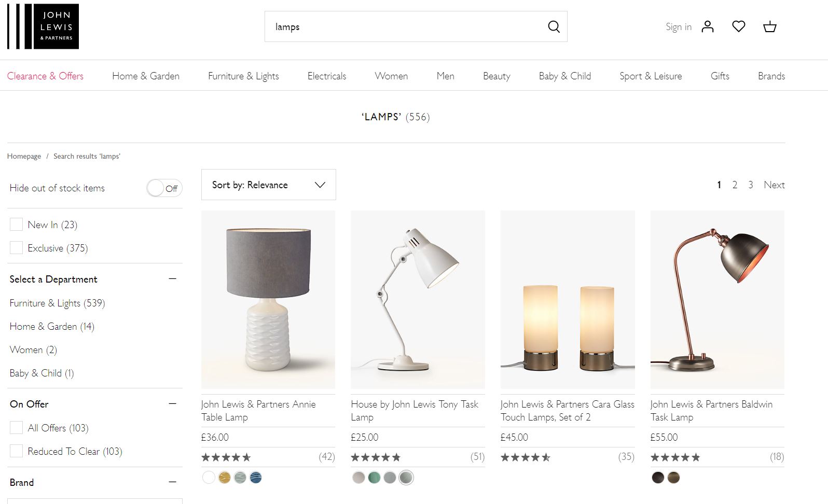The height and width of the screenshot is (504, 828).
Task: Click the search magnifier icon
Action: [x=554, y=27]
